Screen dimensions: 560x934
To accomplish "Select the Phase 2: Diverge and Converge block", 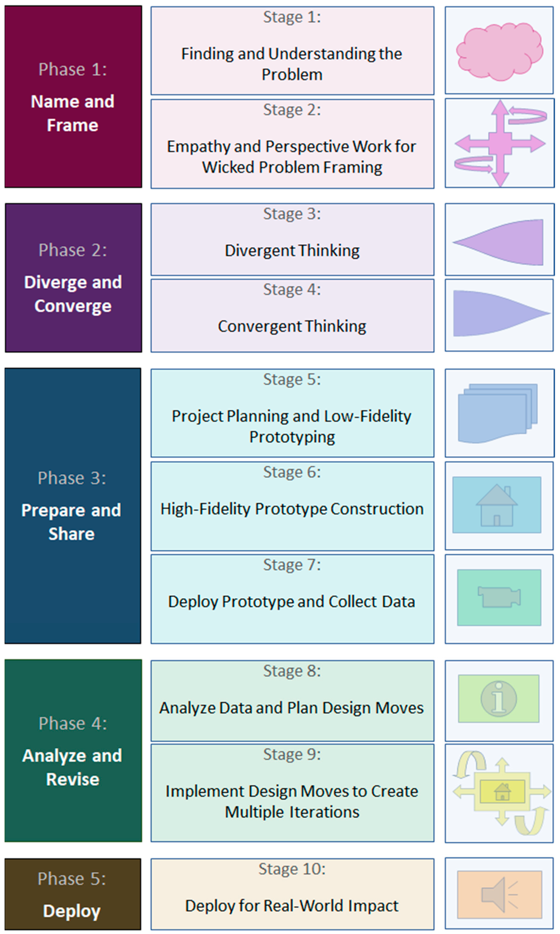I will click(73, 278).
